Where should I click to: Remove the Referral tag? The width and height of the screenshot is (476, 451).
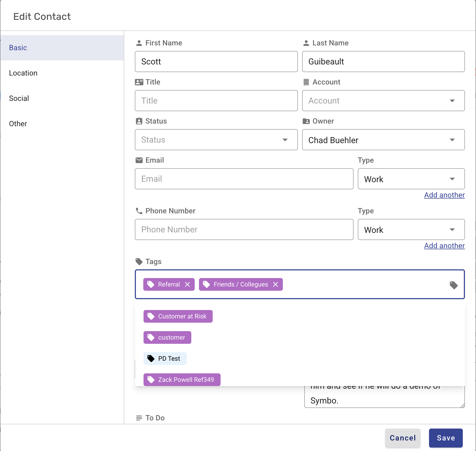click(187, 284)
